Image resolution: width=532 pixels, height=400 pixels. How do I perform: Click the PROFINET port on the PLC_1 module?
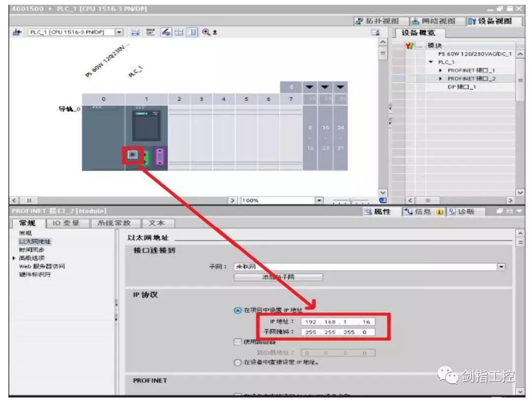coord(133,156)
